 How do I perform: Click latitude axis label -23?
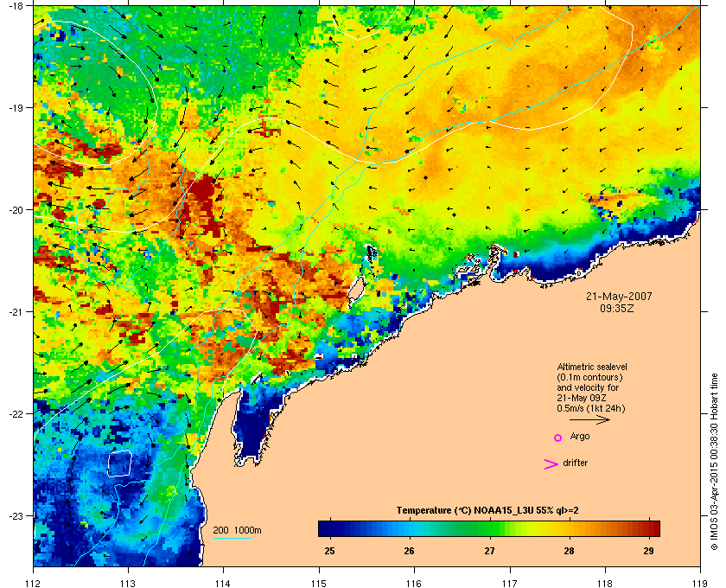pyautogui.click(x=16, y=515)
